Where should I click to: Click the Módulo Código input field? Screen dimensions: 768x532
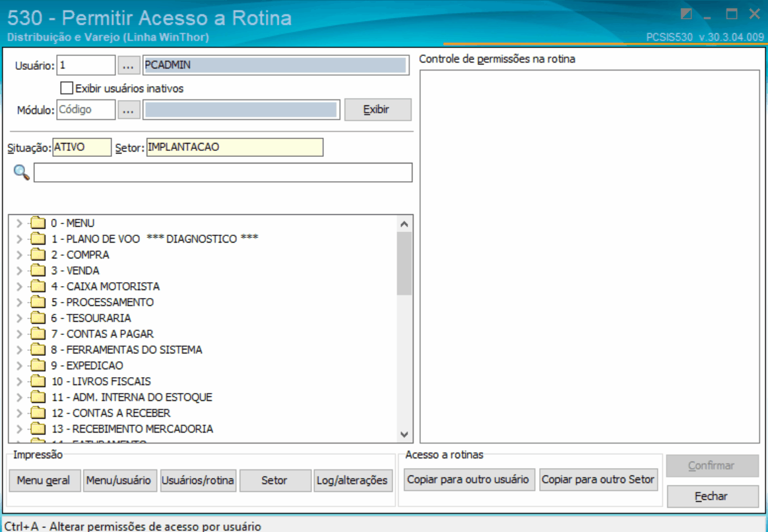coord(86,110)
